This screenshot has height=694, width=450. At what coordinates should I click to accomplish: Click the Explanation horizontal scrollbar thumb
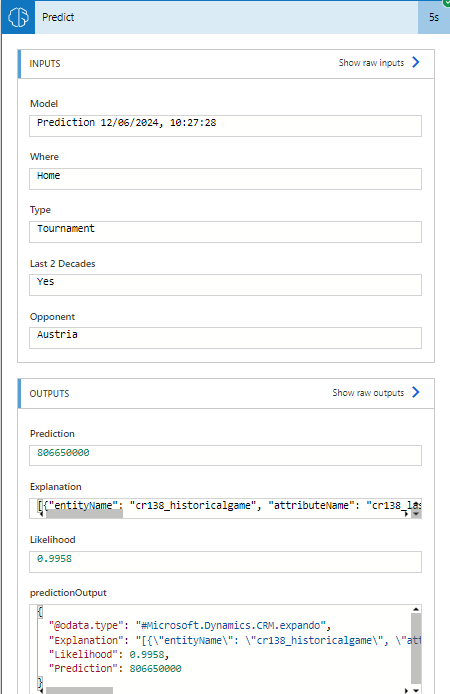coord(84,514)
